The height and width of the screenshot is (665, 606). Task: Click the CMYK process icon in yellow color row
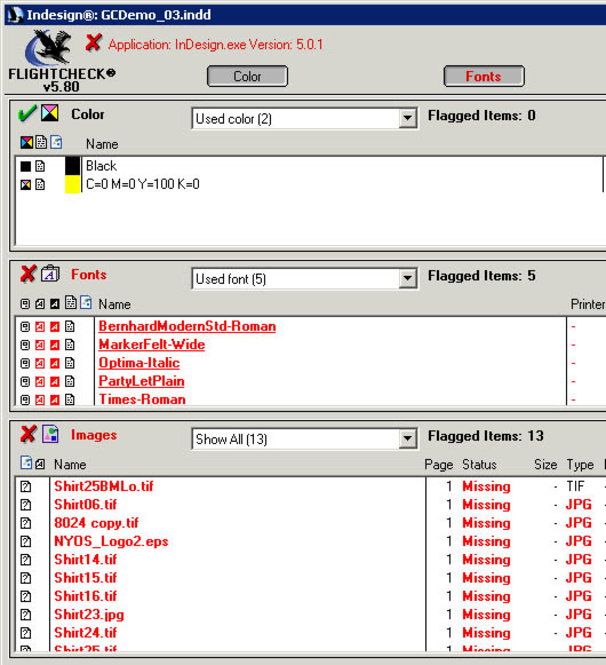(x=26, y=185)
